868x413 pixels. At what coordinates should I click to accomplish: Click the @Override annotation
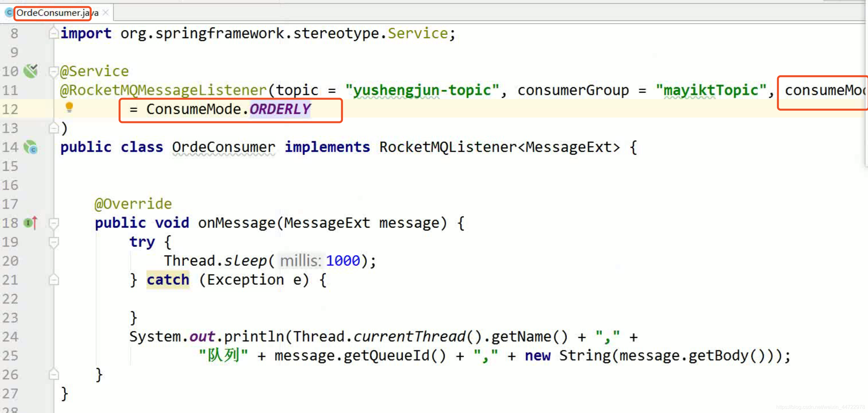click(133, 204)
